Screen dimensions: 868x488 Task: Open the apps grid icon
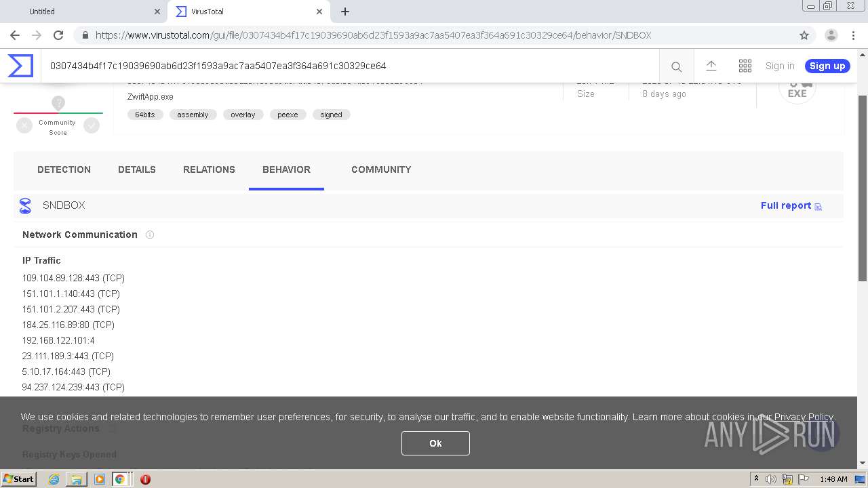pyautogui.click(x=745, y=66)
